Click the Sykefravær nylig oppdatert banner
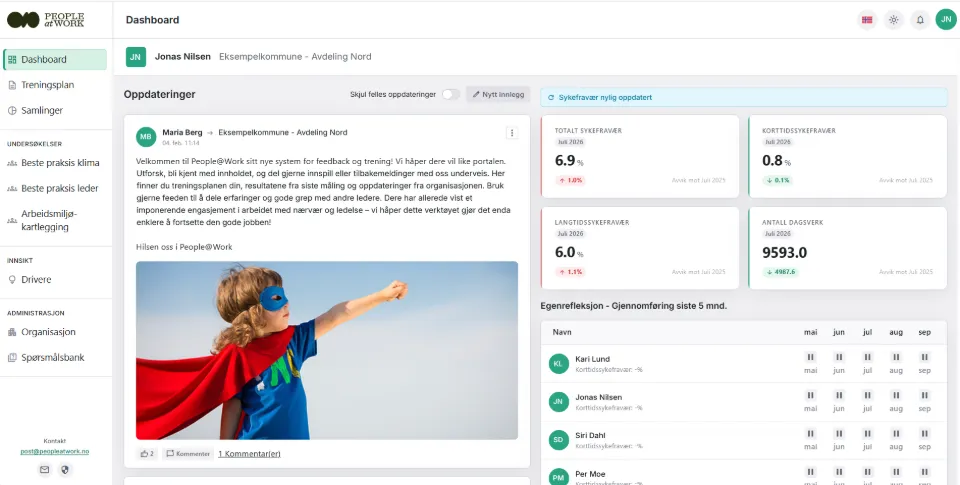The height and width of the screenshot is (485, 960). (743, 97)
